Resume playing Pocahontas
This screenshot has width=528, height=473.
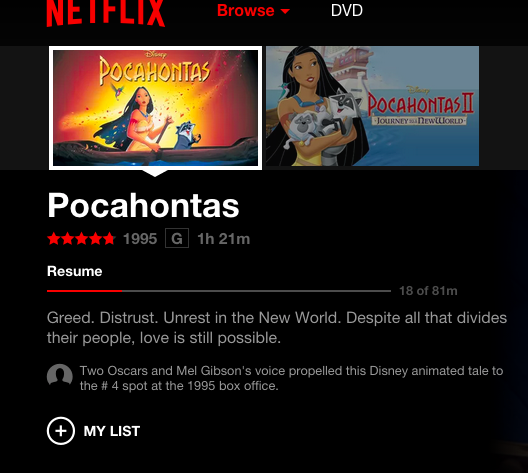pyautogui.click(x=74, y=271)
